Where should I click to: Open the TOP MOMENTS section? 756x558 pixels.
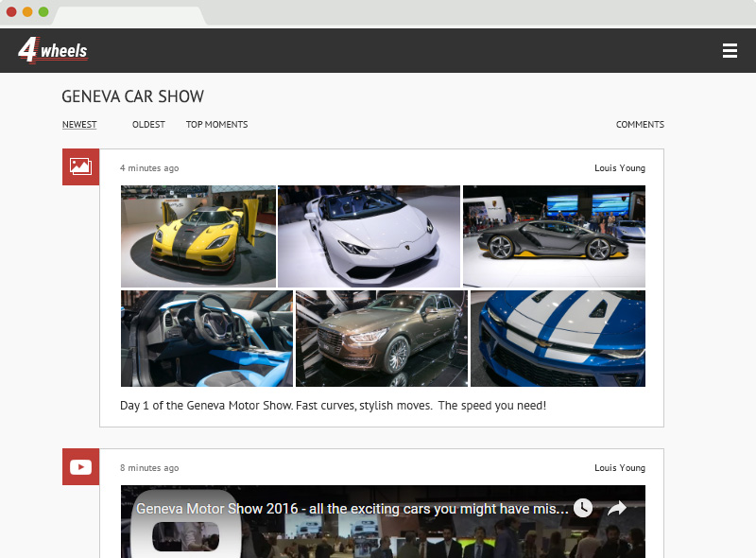[x=216, y=124]
